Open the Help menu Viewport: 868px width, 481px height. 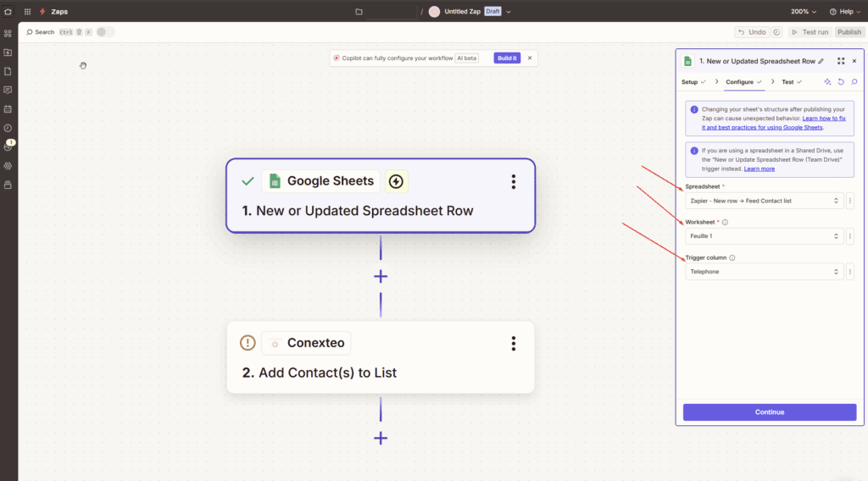[x=845, y=12]
